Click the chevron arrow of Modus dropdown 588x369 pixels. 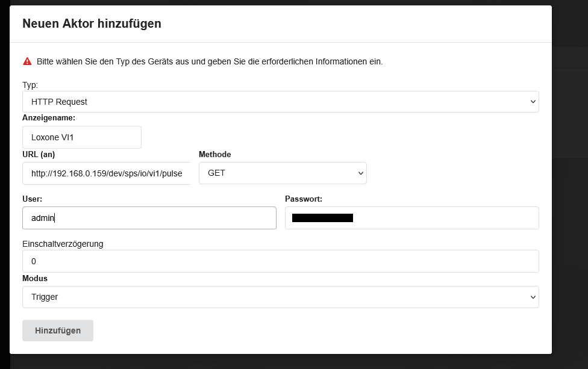[x=533, y=297]
